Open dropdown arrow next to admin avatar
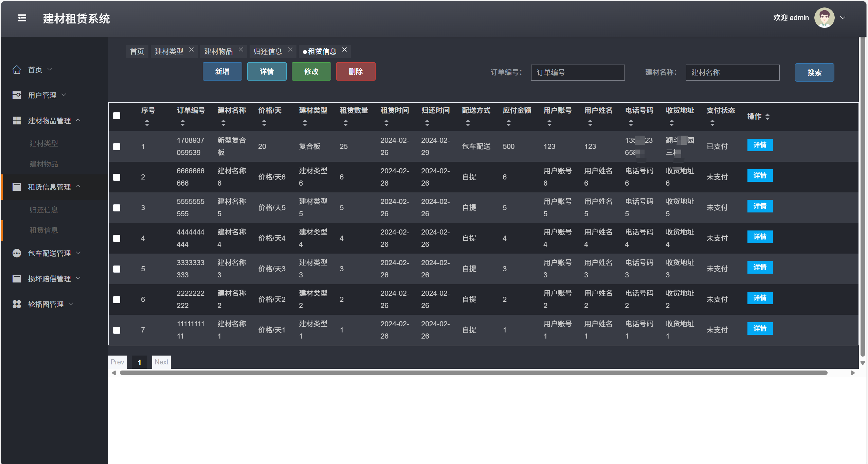Image resolution: width=868 pixels, height=464 pixels. click(x=843, y=18)
